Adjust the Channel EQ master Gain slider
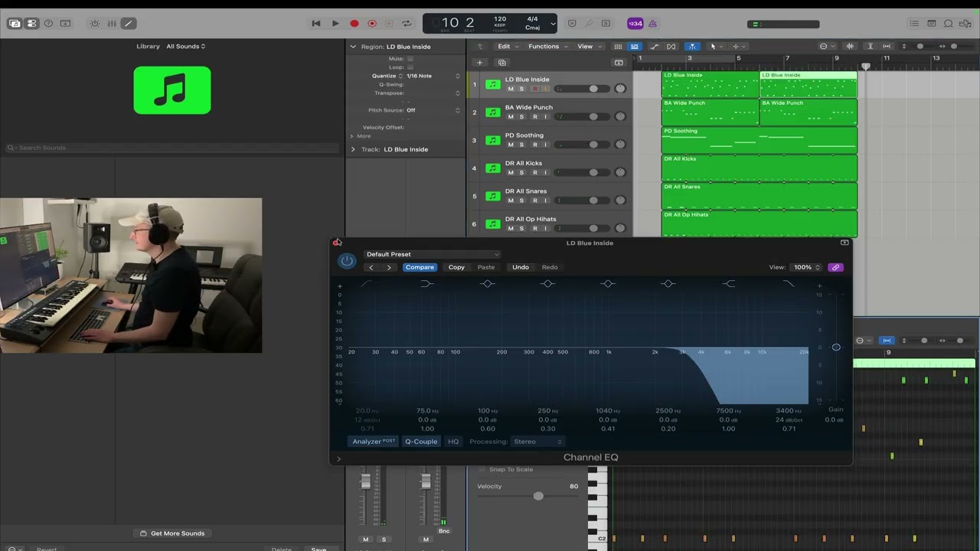The height and width of the screenshot is (551, 980). [836, 347]
